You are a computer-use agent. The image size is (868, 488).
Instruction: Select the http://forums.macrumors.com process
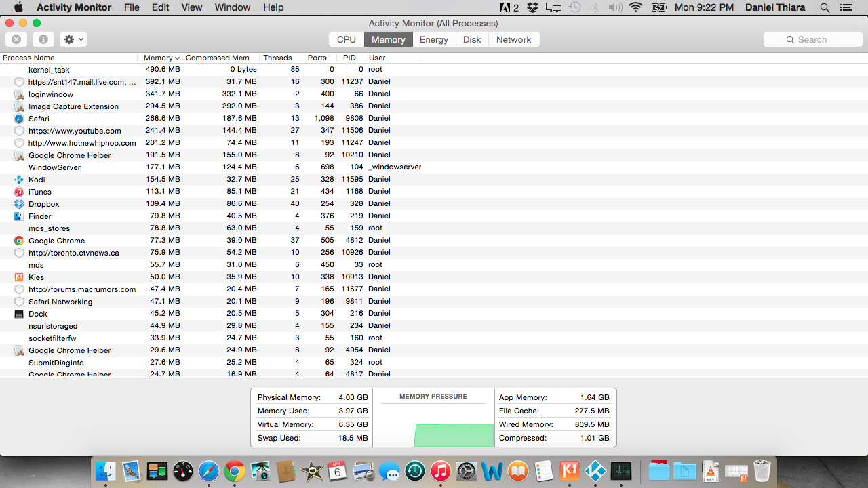click(434, 289)
